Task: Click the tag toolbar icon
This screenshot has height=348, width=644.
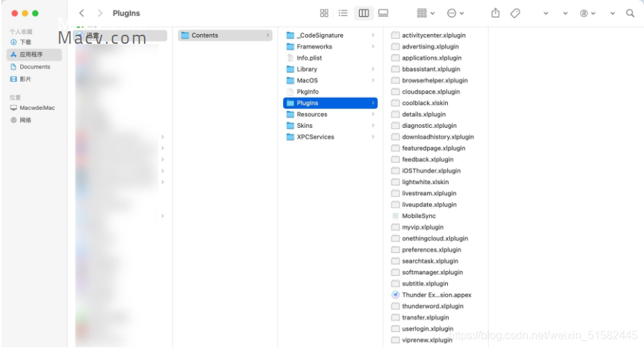Action: click(x=515, y=13)
